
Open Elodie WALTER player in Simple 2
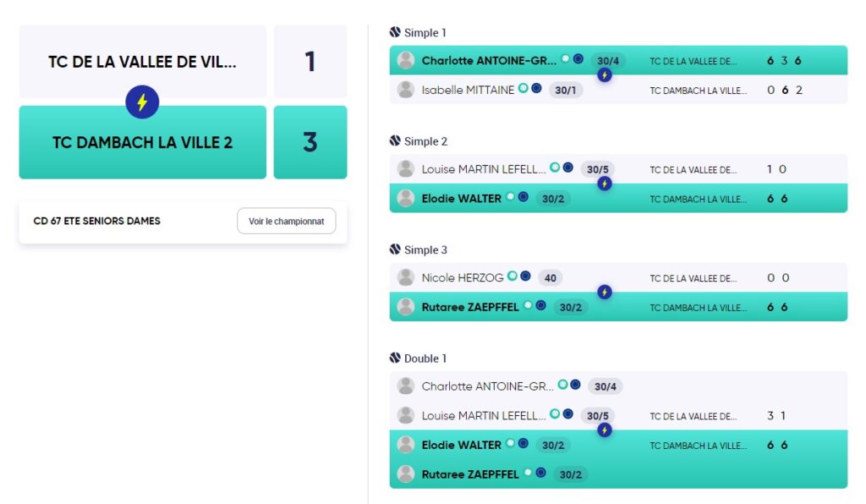click(x=461, y=198)
